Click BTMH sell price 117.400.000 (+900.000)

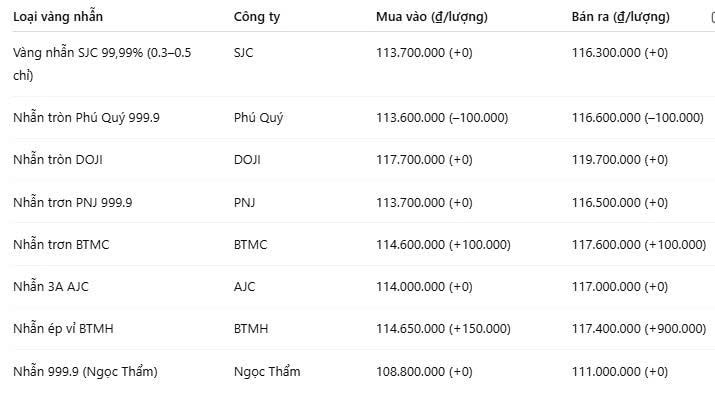click(639, 328)
